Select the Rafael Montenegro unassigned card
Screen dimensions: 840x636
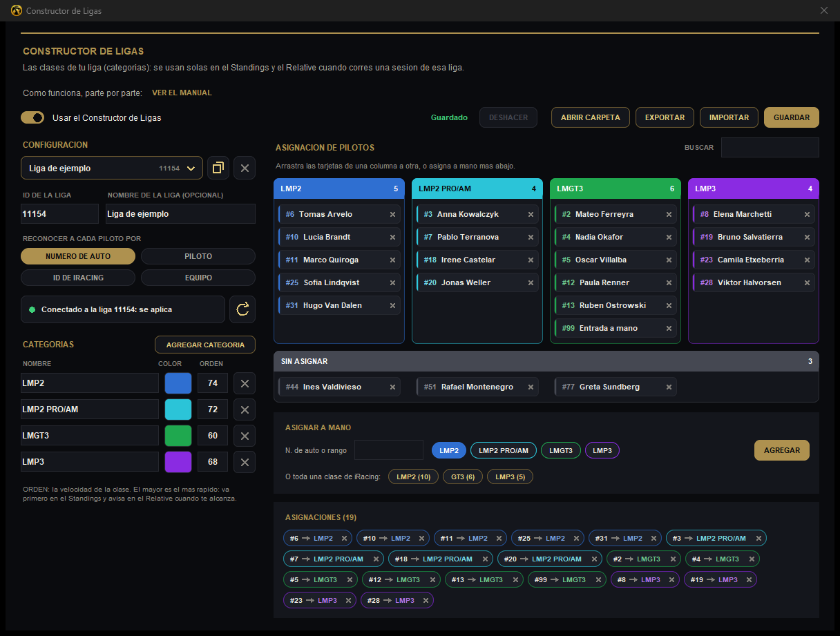pos(477,387)
